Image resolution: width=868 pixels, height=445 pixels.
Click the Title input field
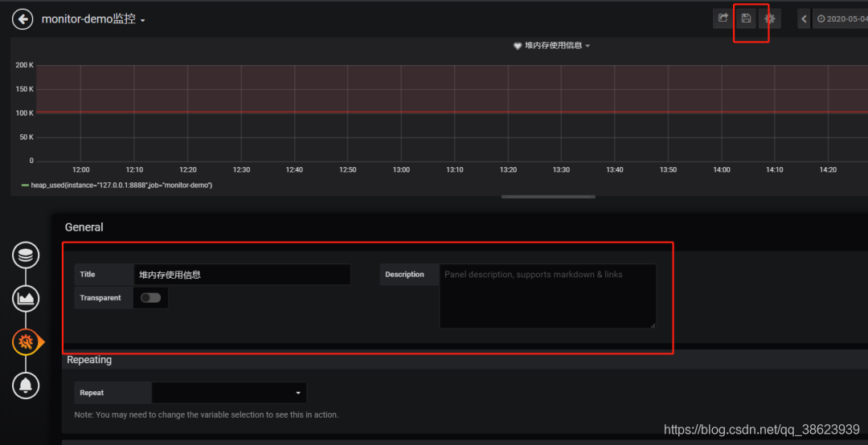[x=242, y=275]
